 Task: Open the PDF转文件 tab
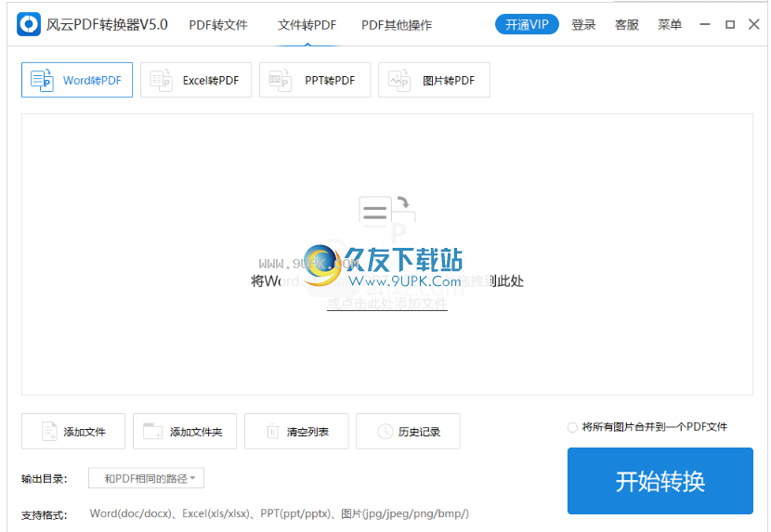click(x=218, y=25)
